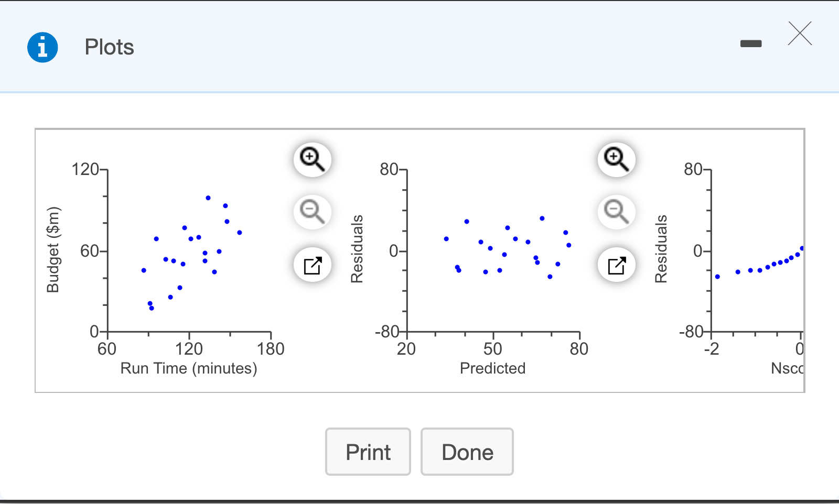Pop out the Residuals vs Predicted plot
Image resolution: width=839 pixels, height=504 pixels.
[x=616, y=265]
